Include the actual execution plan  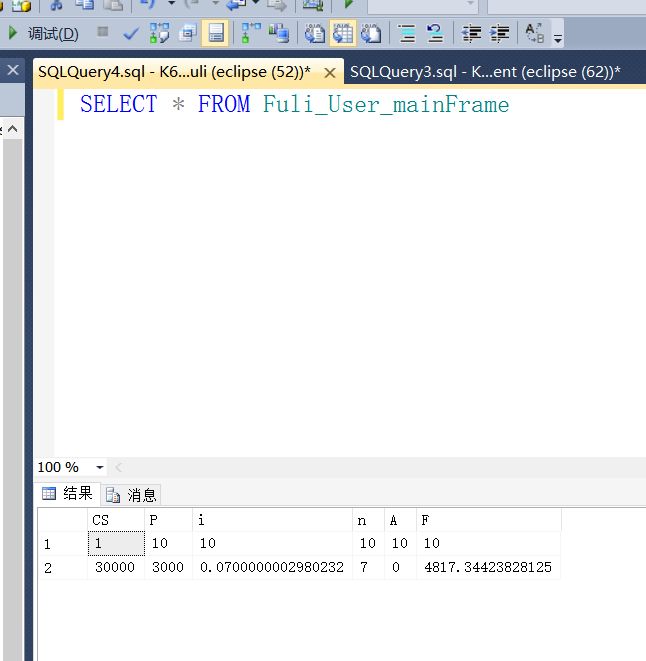[x=251, y=33]
